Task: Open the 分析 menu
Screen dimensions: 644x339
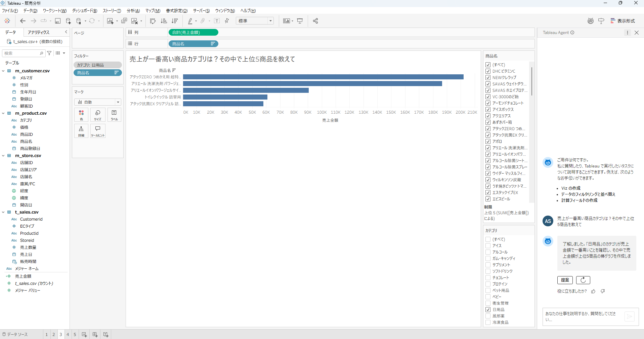Action: (133, 11)
